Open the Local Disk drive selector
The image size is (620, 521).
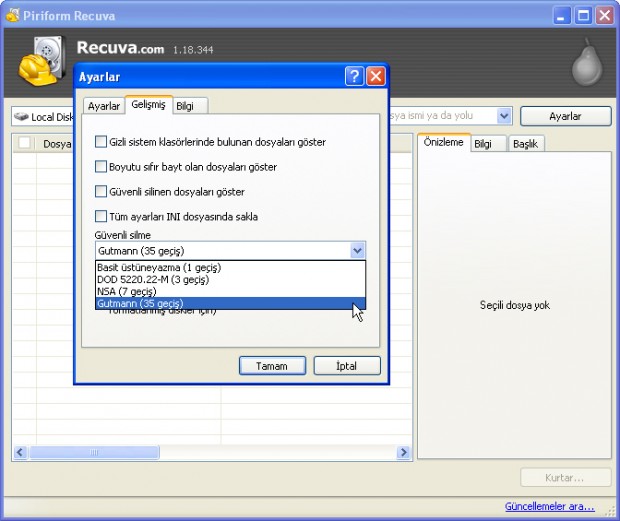click(43, 117)
